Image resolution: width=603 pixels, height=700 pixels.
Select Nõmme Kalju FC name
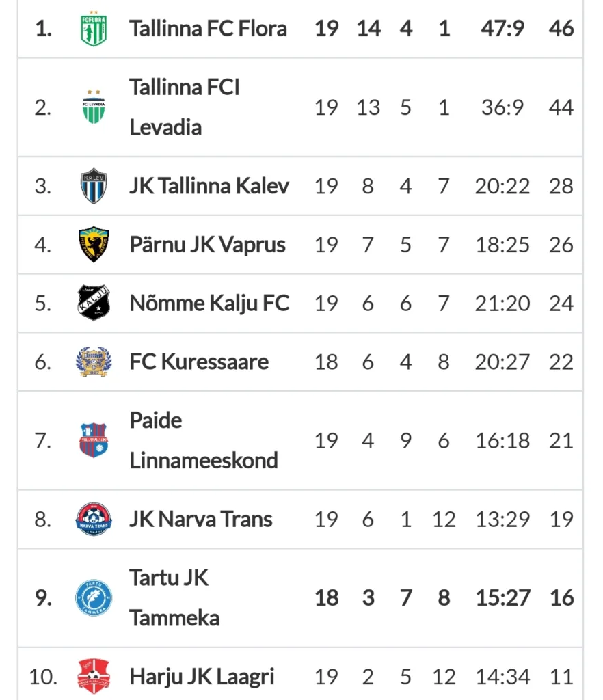(210, 303)
